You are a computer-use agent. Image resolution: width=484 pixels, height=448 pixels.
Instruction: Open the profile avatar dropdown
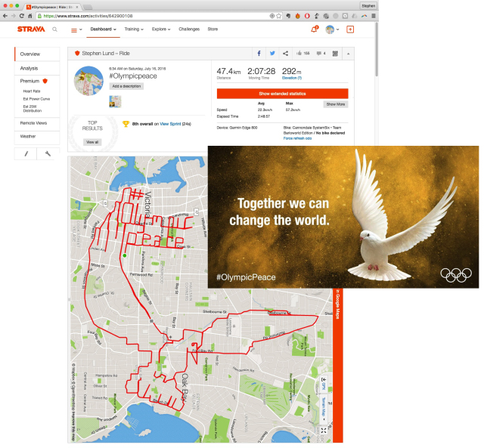tap(332, 29)
